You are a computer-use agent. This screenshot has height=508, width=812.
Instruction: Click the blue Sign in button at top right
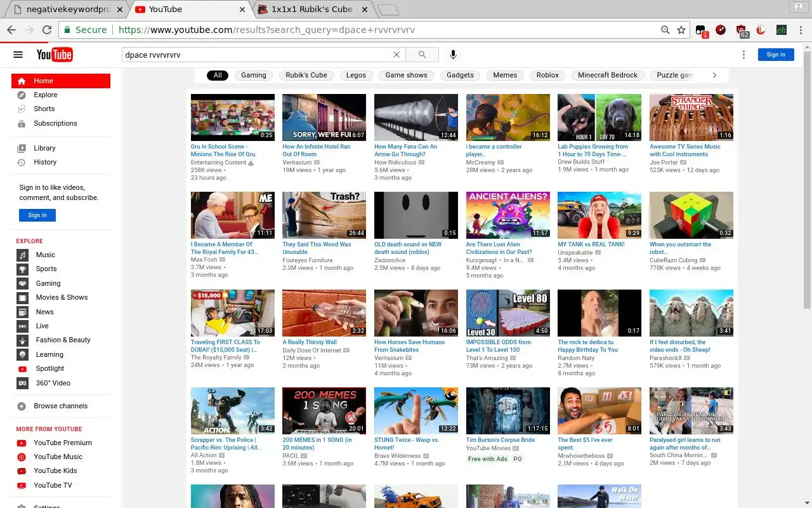point(776,55)
